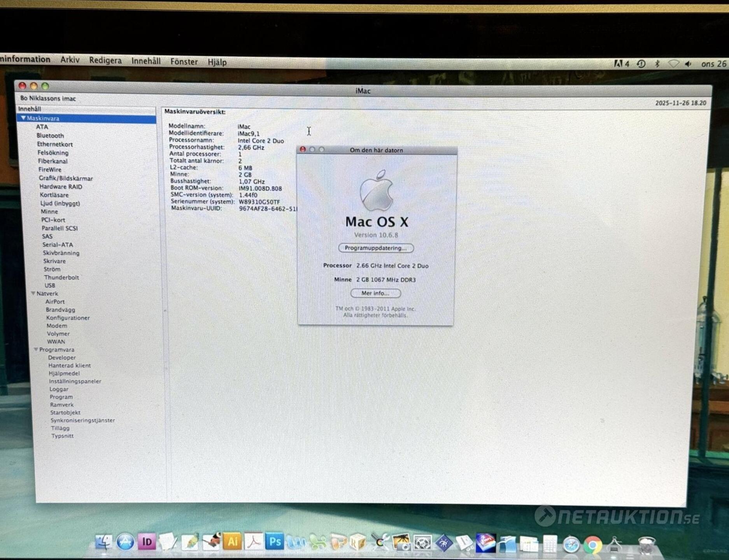The height and width of the screenshot is (560, 729).
Task: Open Photoshop from the dock
Action: 275,542
